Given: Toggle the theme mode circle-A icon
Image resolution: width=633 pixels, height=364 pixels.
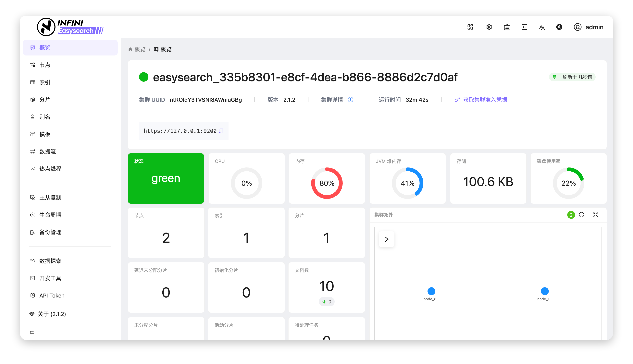Looking at the screenshot, I should click(559, 27).
